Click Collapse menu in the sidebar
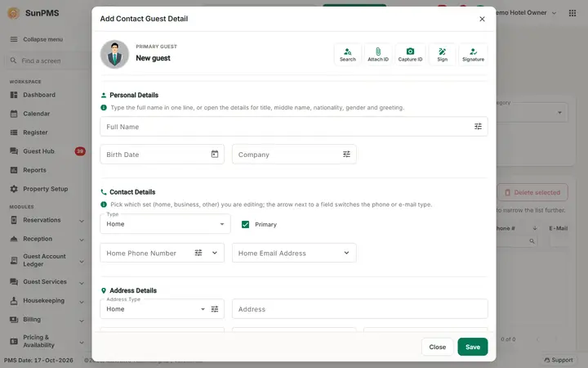The height and width of the screenshot is (368, 588). pos(37,39)
